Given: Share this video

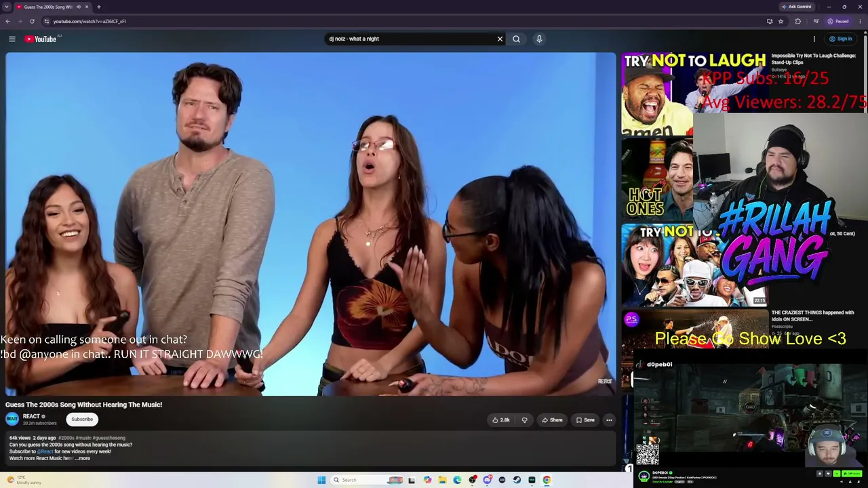Looking at the screenshot, I should [x=552, y=420].
